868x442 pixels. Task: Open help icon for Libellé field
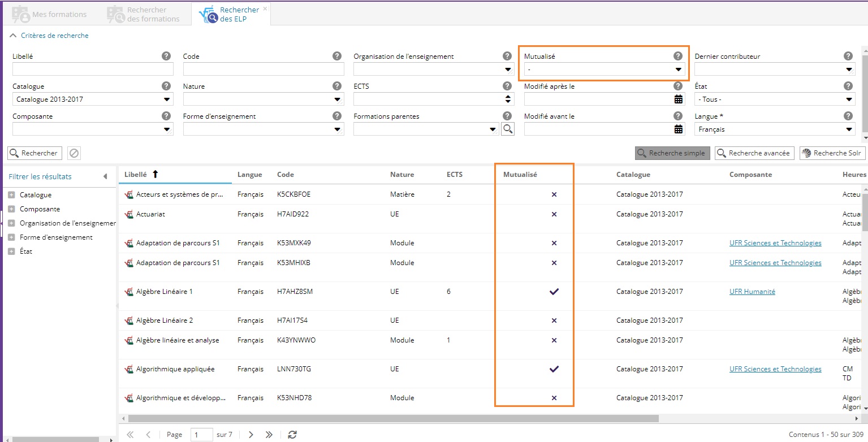[x=166, y=56]
